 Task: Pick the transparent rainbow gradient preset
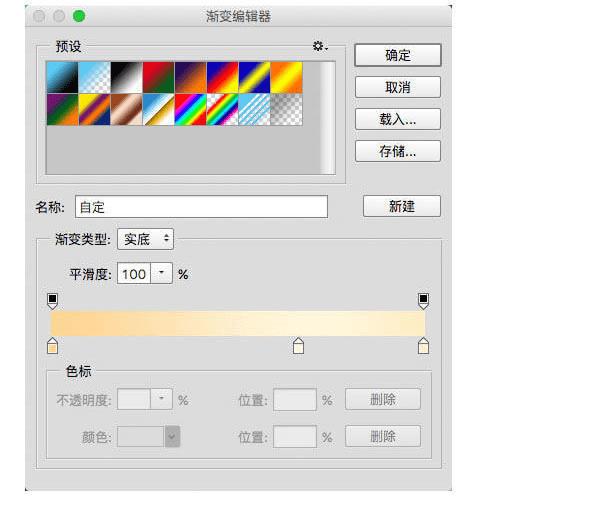[x=222, y=109]
